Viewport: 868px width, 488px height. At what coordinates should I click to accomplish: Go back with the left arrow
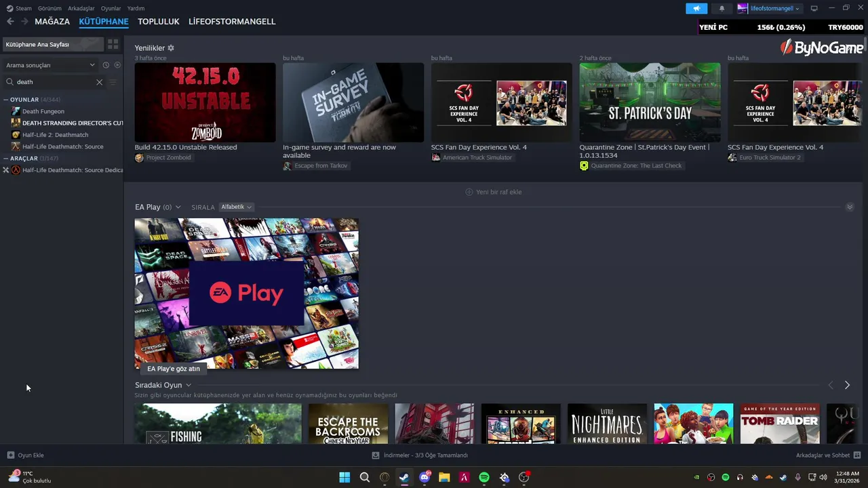point(10,22)
